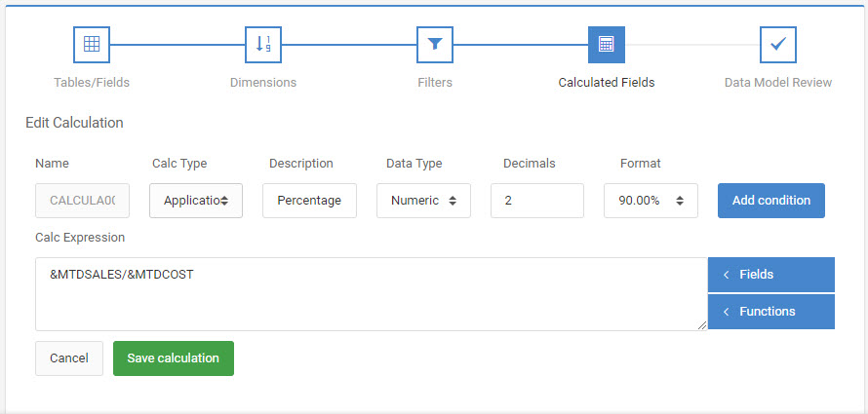Viewport: 868px width, 414px height.
Task: Select the Filters funnel step icon
Action: coord(435,44)
